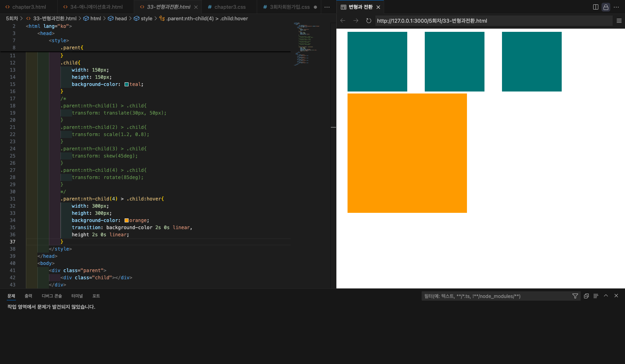Click 'height 2s 0s linear;' on line 36
This screenshot has height=364, width=625.
click(100, 235)
